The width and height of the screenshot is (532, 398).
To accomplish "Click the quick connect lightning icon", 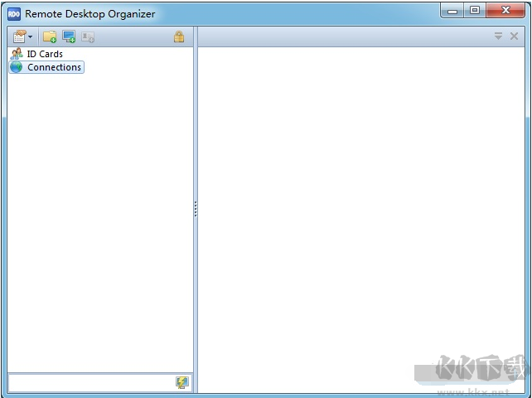I will 182,382.
